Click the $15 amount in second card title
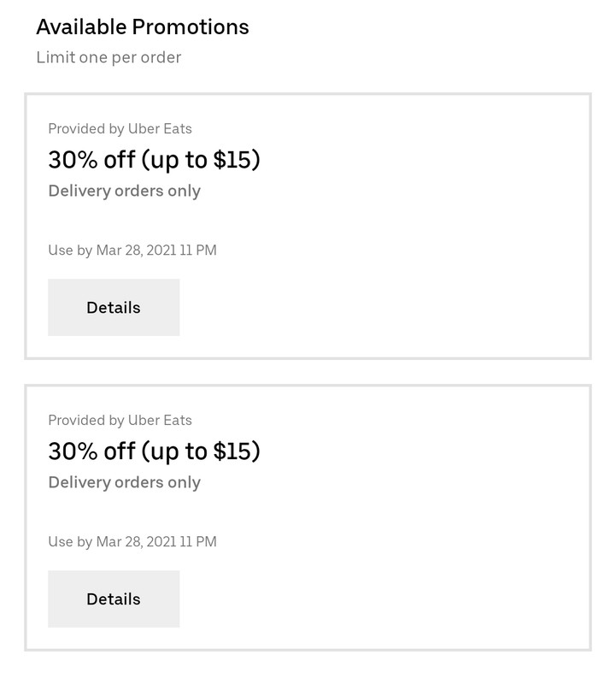Viewport: 616px width, 684px height. click(x=232, y=451)
